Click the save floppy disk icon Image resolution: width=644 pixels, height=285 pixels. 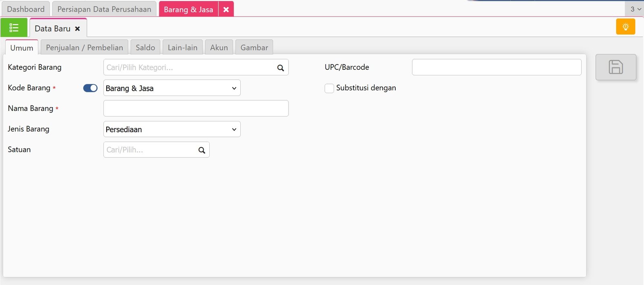click(x=615, y=67)
